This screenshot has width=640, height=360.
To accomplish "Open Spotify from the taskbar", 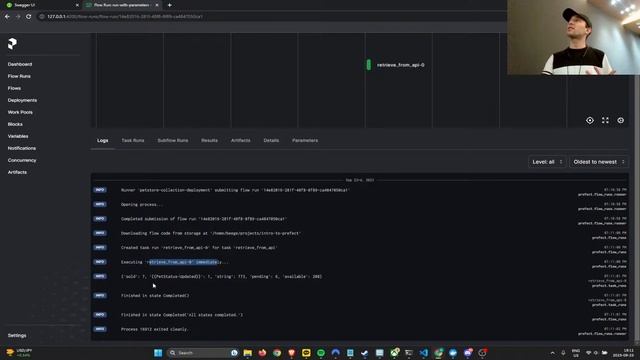I will point(321,353).
